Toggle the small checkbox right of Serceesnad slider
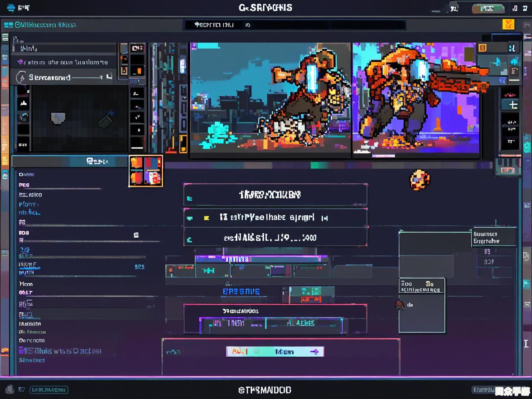Viewport: 532px width, 399px height. point(109,76)
